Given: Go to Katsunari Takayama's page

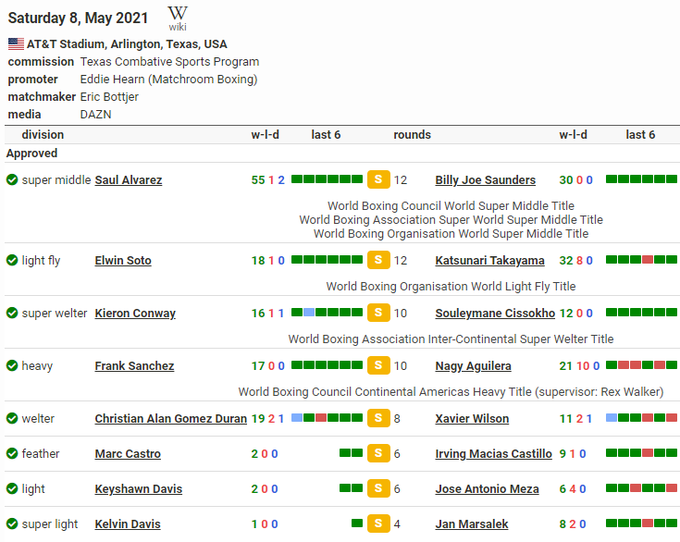Looking at the screenshot, I should (490, 260).
